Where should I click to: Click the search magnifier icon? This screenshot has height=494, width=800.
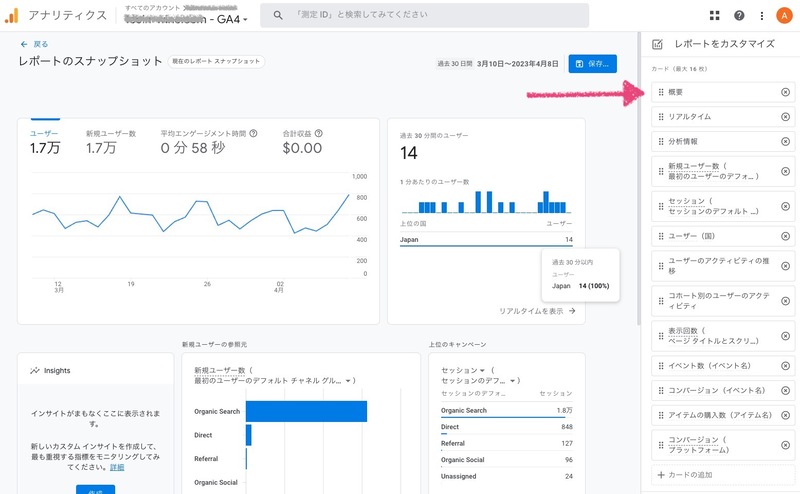coord(278,15)
